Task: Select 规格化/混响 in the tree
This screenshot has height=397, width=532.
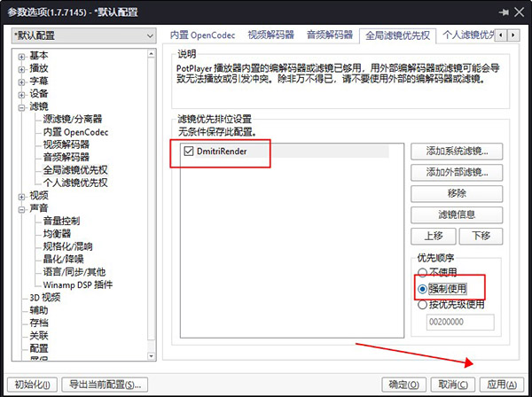Action: [x=67, y=246]
